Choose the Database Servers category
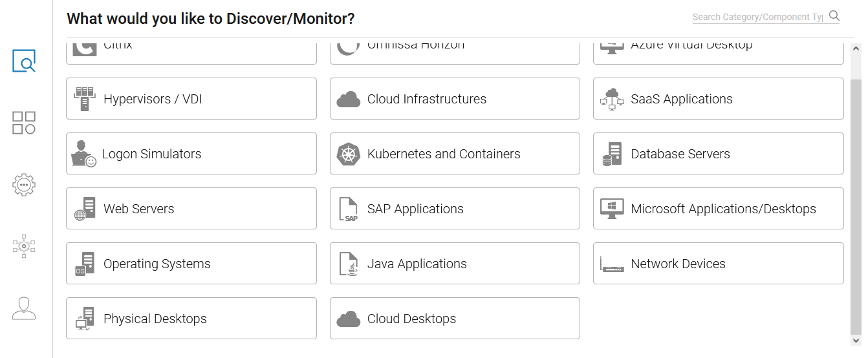 719,154
